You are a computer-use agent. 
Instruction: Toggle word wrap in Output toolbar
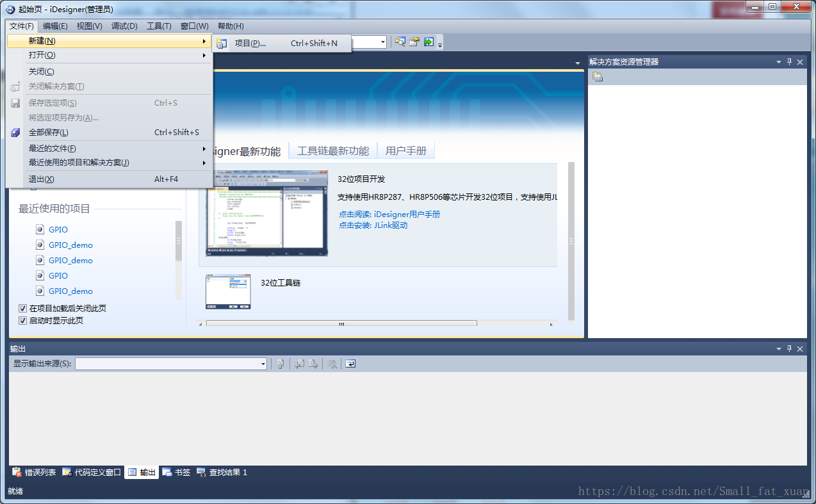click(x=350, y=364)
